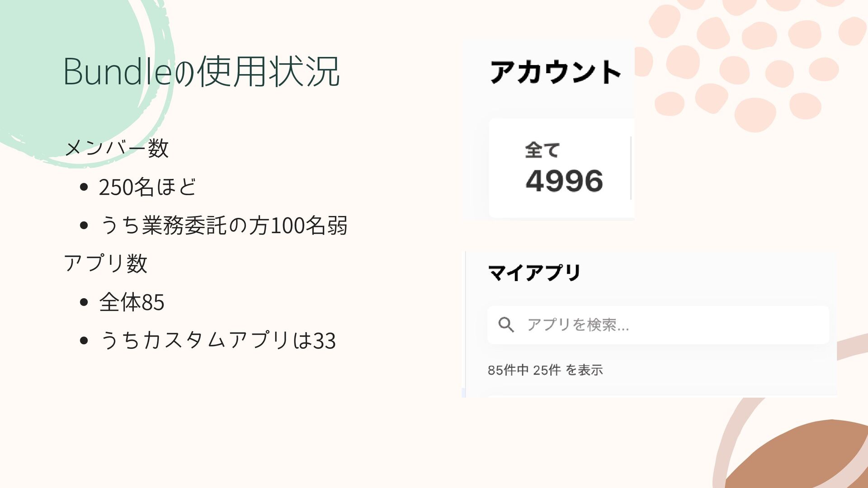Click the magnifying glass search icon
Image resolution: width=868 pixels, height=488 pixels.
pyautogui.click(x=506, y=324)
